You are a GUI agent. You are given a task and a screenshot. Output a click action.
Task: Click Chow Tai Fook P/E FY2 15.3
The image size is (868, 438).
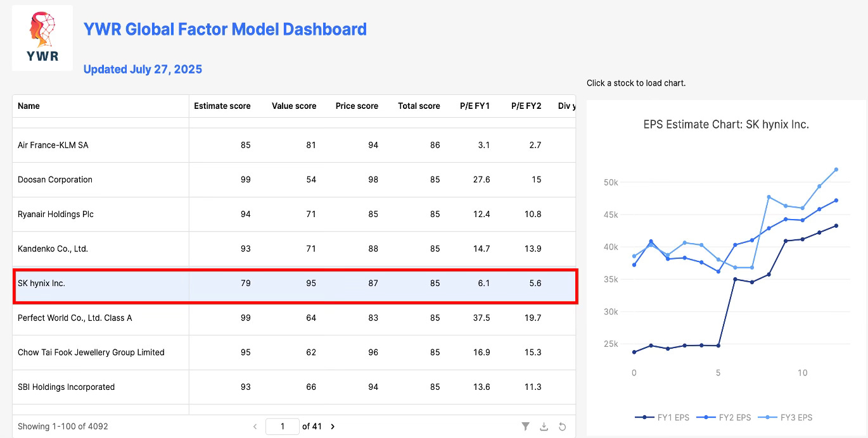click(x=533, y=353)
